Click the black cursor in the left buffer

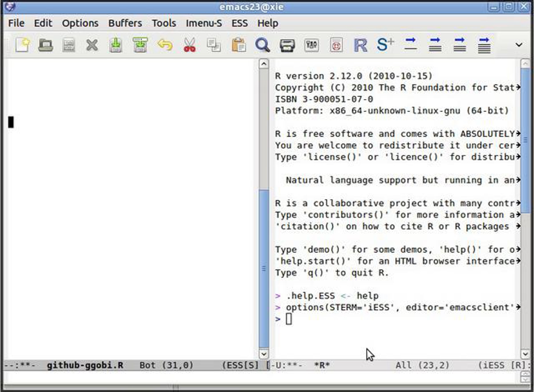click(11, 122)
